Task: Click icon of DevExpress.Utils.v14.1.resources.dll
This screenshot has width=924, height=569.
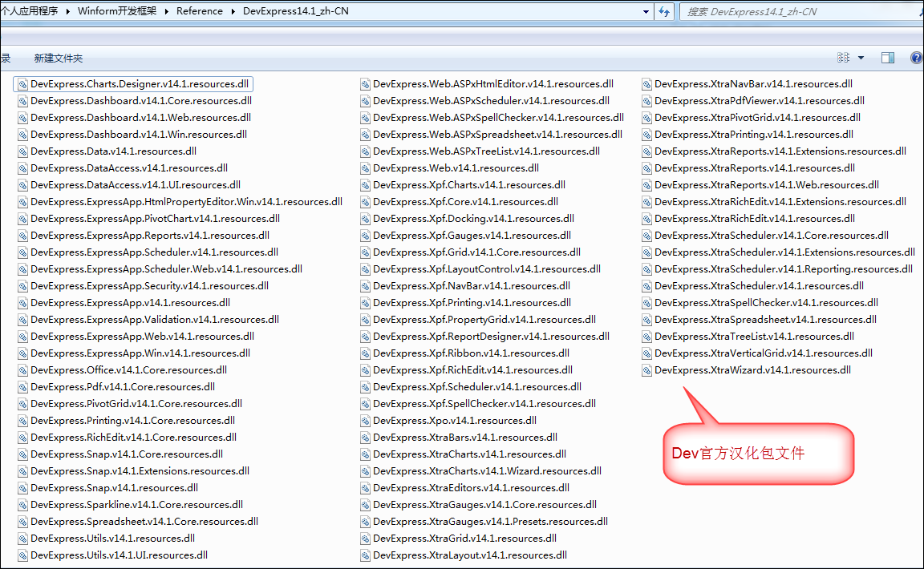Action: (x=23, y=539)
